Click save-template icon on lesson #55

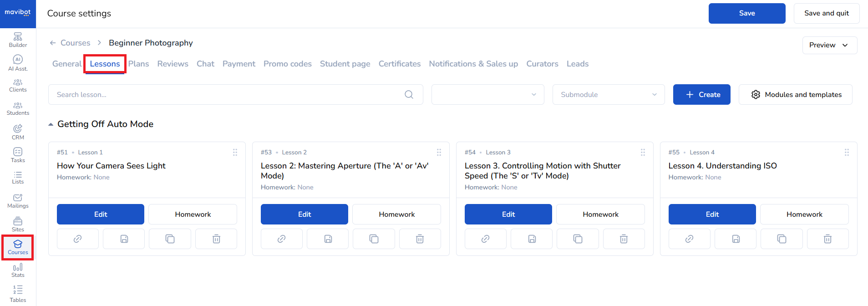tap(736, 239)
